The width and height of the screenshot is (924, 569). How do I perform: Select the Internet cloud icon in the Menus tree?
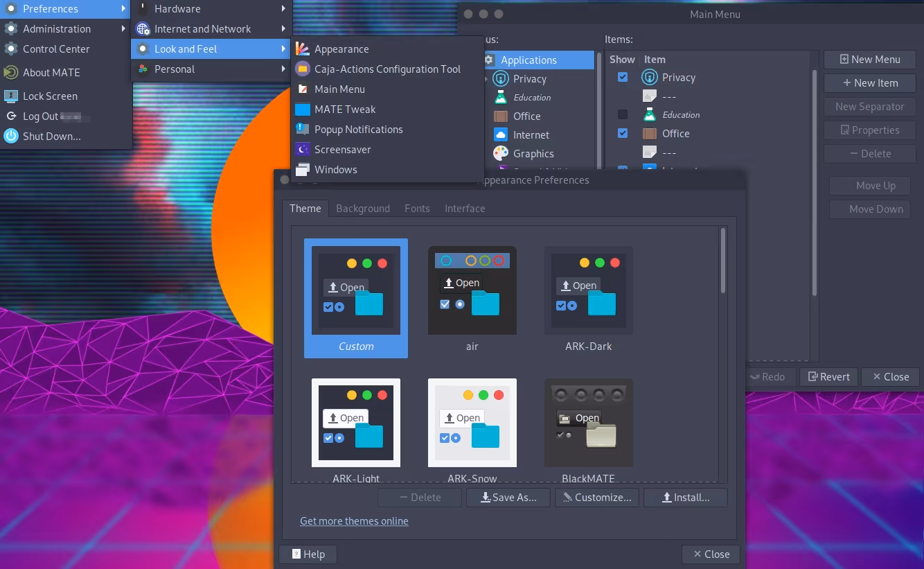[x=500, y=135]
